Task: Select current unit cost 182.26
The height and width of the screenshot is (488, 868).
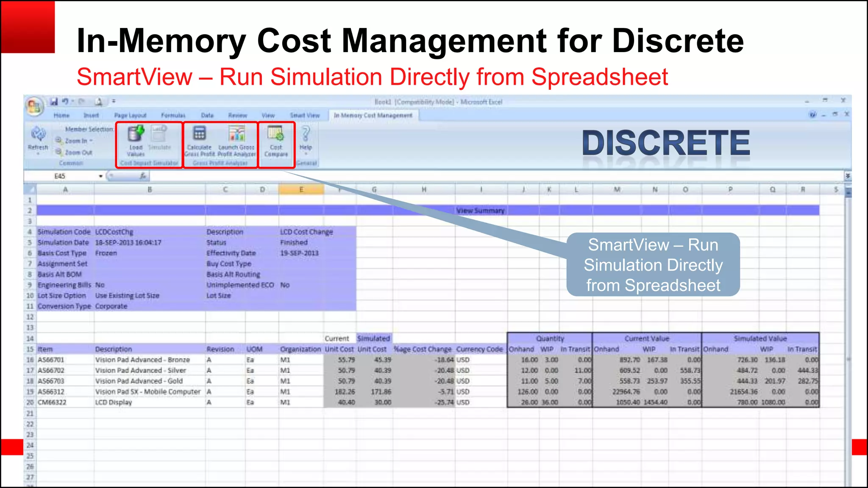Action: point(340,391)
